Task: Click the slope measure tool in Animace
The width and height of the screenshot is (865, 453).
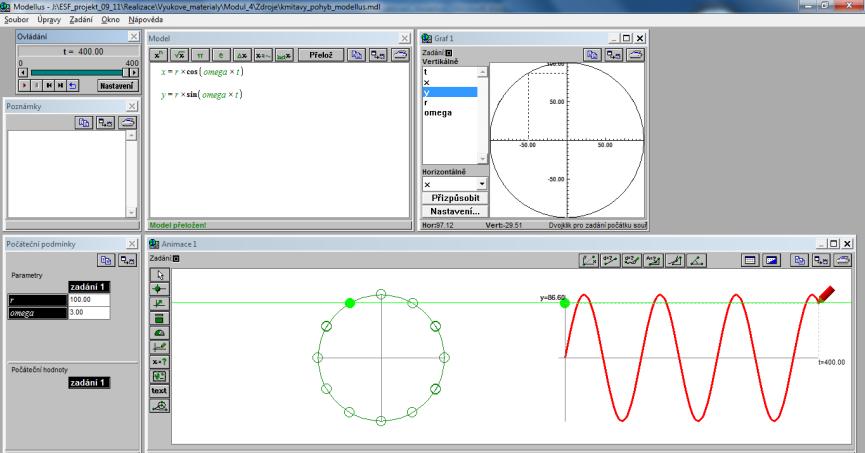Action: (x=675, y=260)
